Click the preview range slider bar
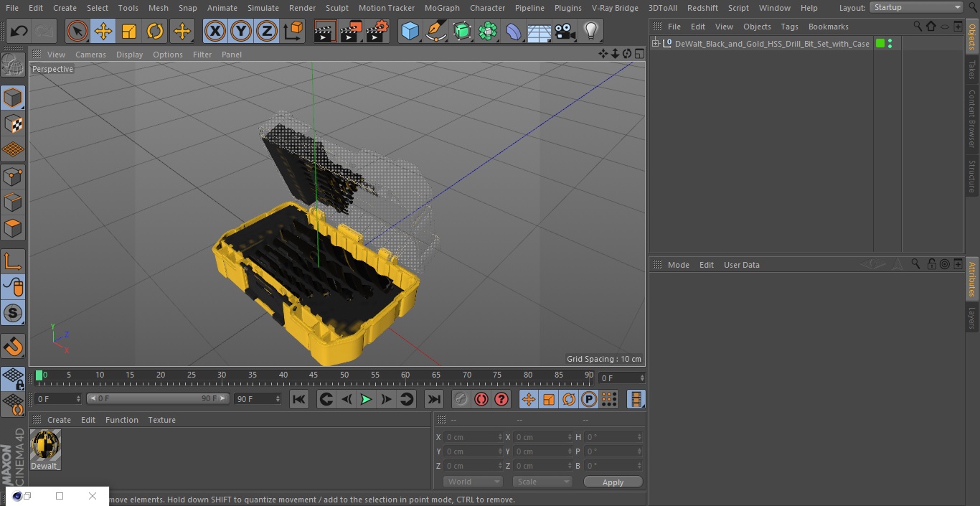This screenshot has height=506, width=980. click(x=158, y=398)
